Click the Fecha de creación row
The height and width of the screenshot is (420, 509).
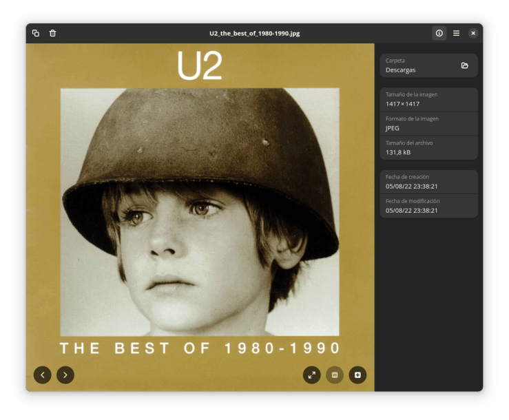click(x=428, y=182)
